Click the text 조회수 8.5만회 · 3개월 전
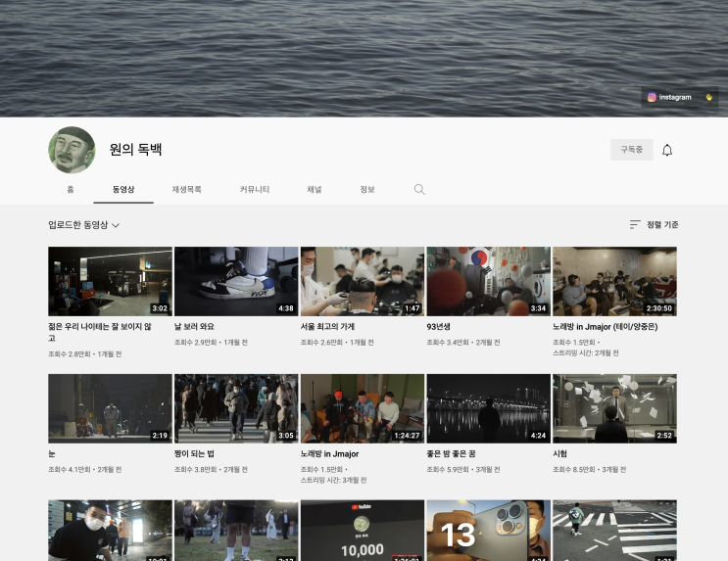This screenshot has width=728, height=561. coord(589,470)
